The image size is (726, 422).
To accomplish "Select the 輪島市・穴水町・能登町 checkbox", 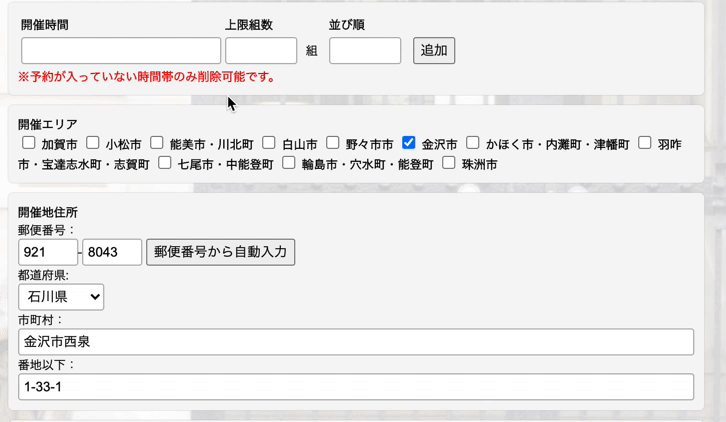I will (289, 162).
